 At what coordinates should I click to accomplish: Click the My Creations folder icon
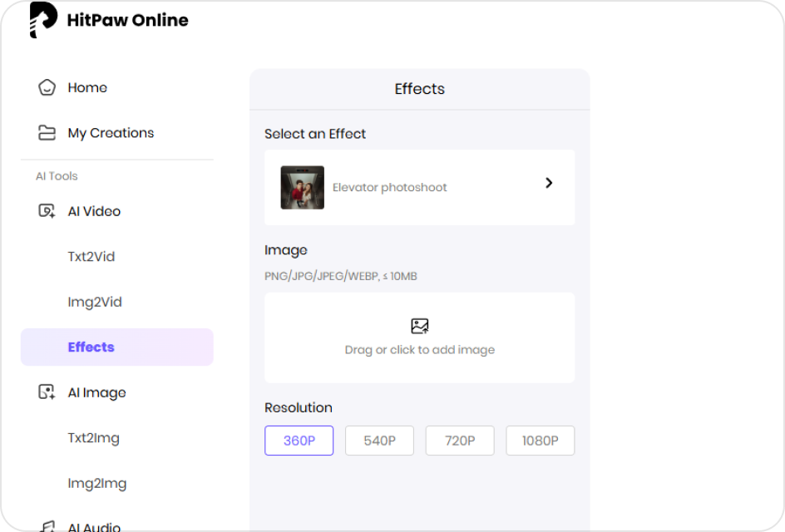[x=47, y=133]
